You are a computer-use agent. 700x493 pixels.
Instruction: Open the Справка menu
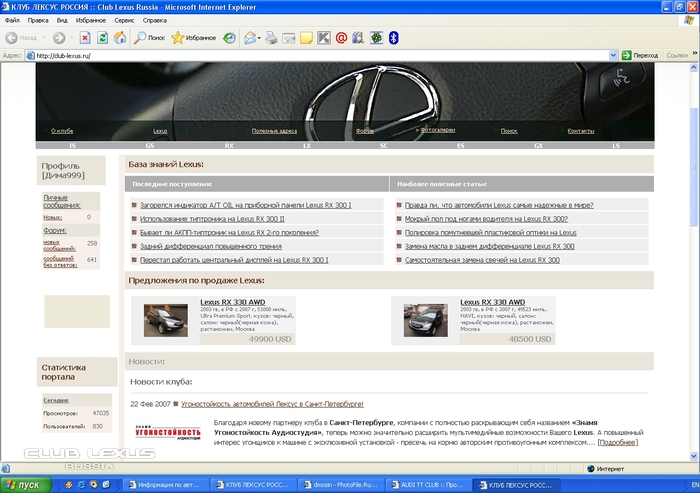(154, 20)
